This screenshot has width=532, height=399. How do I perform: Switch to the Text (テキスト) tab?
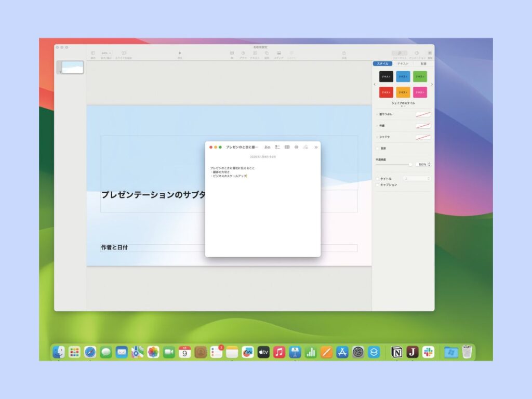(x=403, y=64)
